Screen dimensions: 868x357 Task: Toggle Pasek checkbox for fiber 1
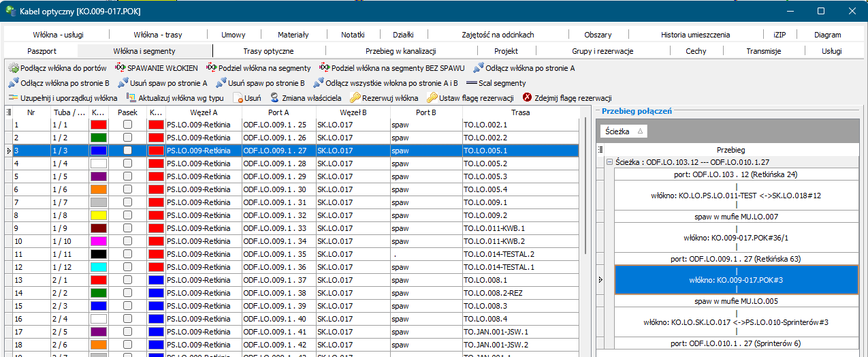coord(127,125)
